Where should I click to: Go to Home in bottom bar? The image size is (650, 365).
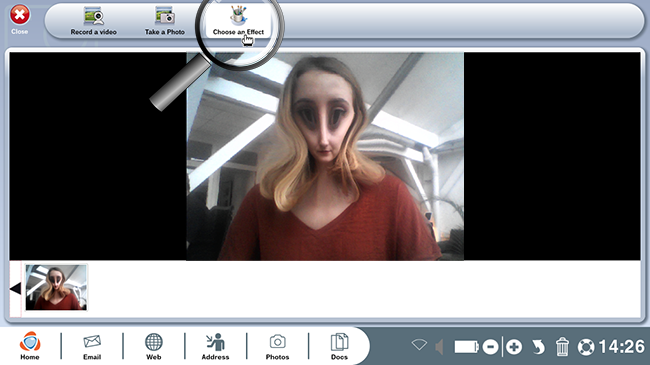[x=30, y=346]
